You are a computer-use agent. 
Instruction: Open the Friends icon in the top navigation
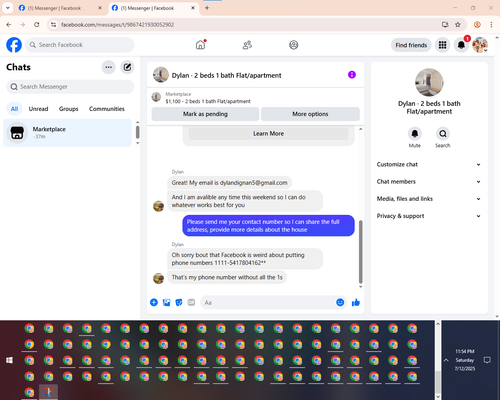tap(247, 45)
